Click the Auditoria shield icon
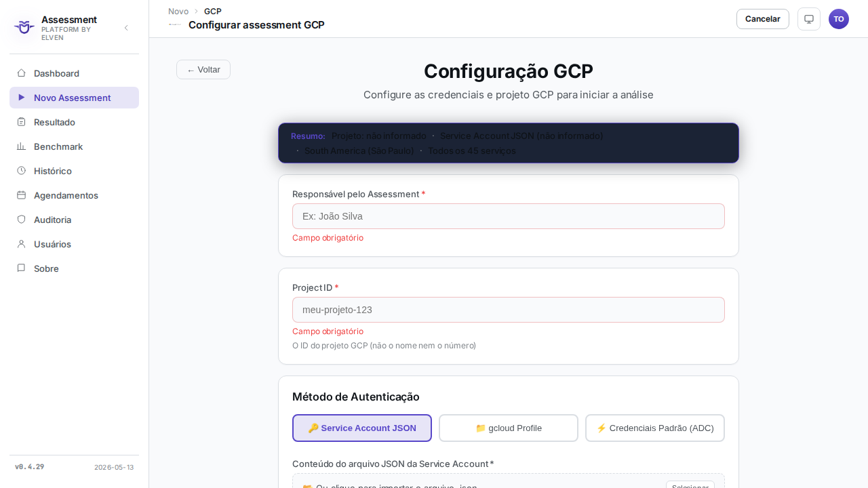The image size is (868, 488). (21, 220)
